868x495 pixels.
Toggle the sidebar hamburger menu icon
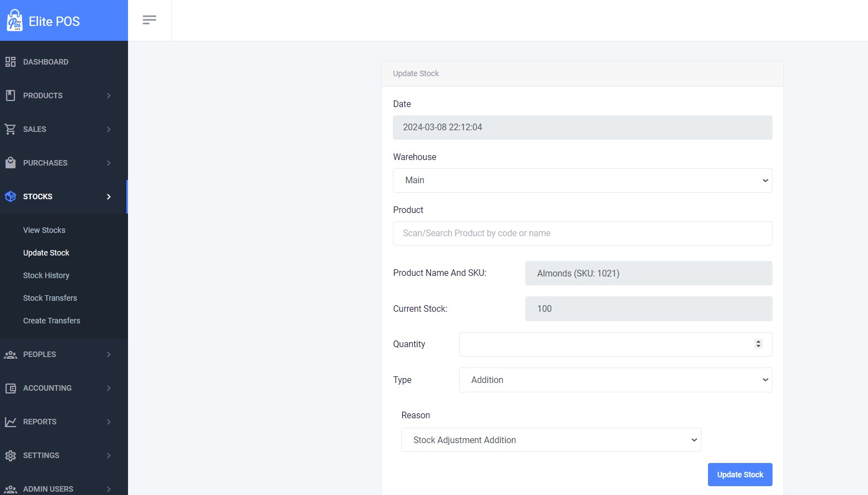coord(150,20)
